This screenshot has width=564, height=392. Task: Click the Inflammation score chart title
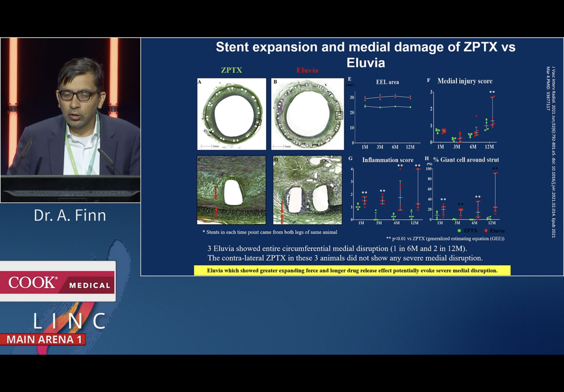388,160
